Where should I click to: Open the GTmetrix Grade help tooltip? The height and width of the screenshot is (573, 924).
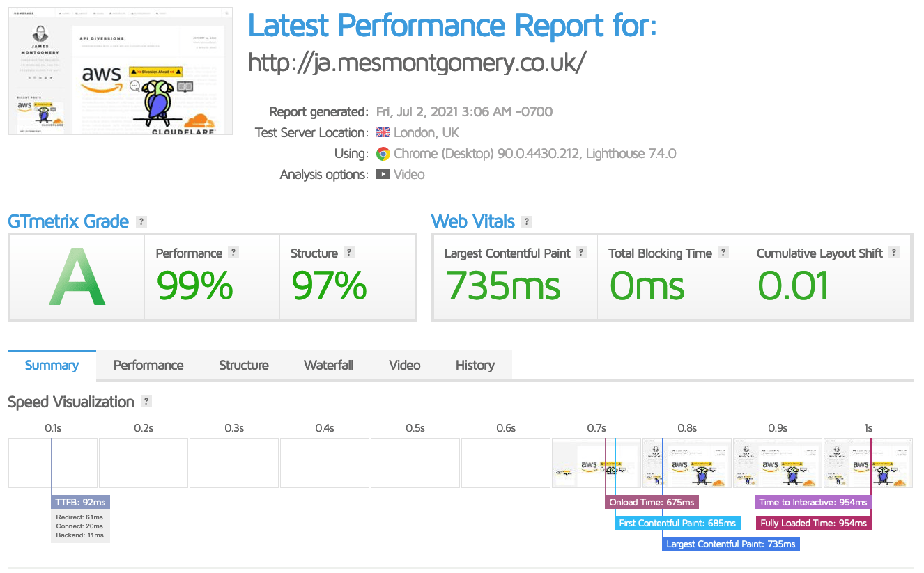pos(141,221)
